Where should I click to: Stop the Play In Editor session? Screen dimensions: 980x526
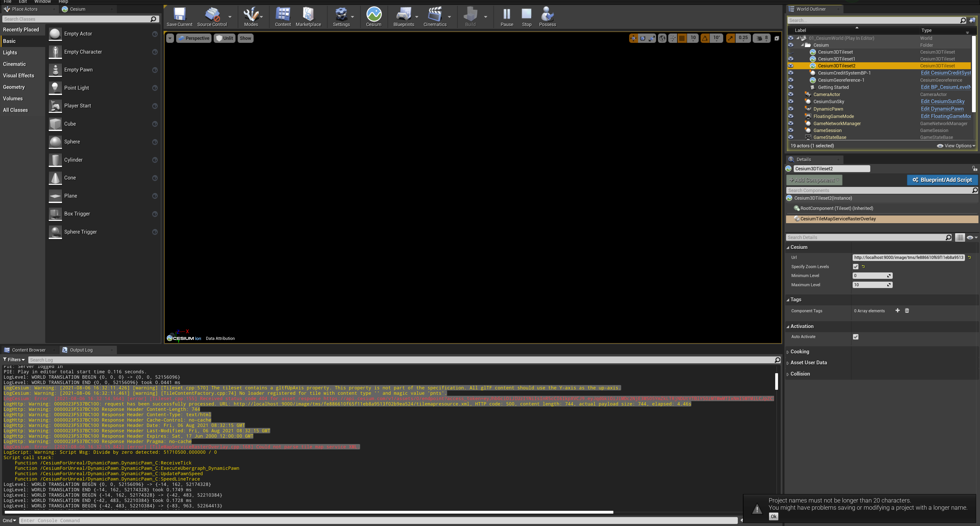(x=526, y=16)
